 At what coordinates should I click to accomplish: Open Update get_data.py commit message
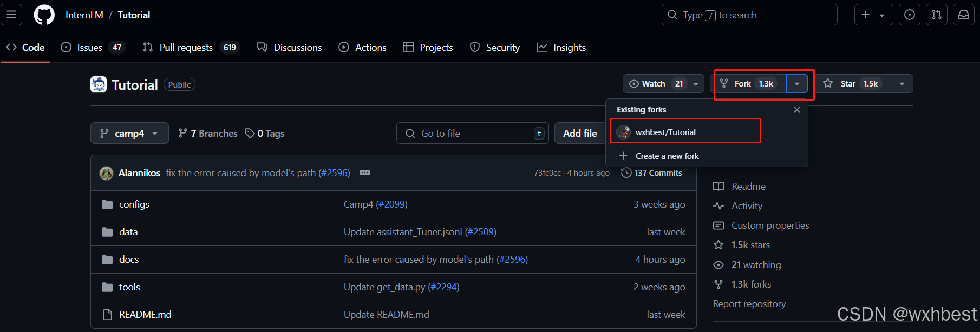[x=402, y=287]
